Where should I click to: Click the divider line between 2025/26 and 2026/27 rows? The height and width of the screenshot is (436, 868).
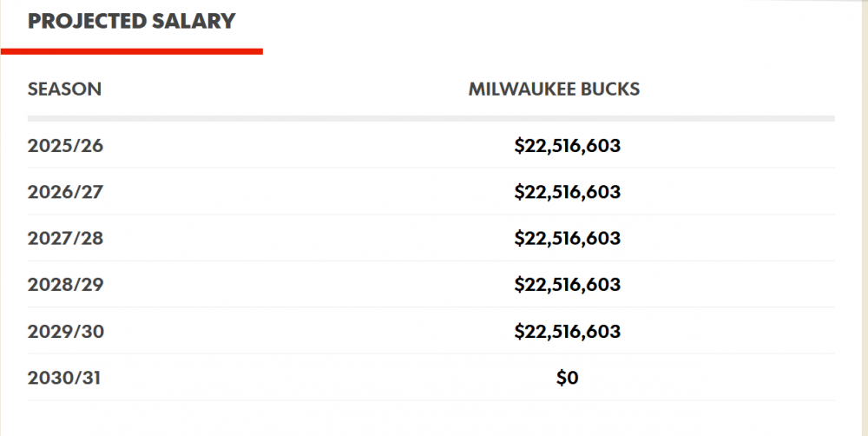point(431,168)
